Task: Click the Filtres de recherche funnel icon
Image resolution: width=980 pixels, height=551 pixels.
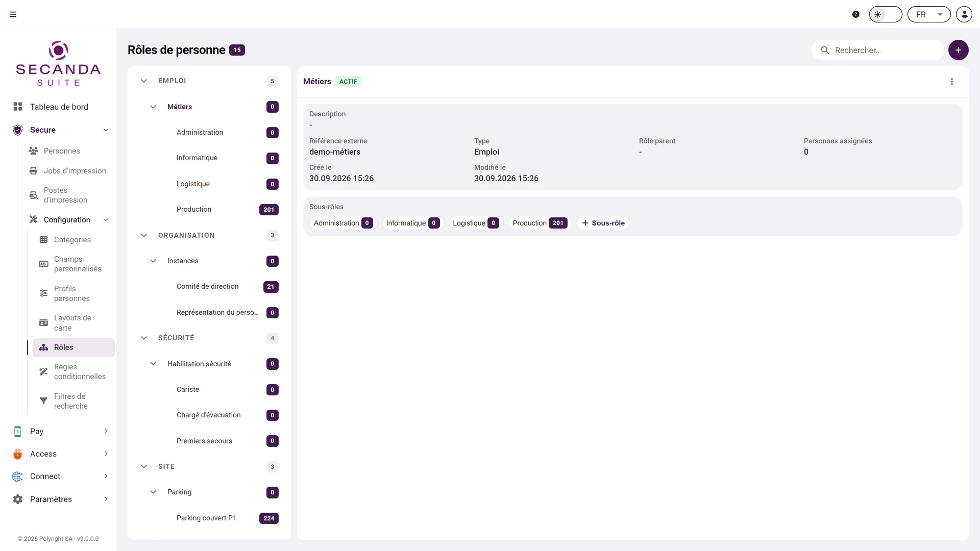Action: [x=44, y=401]
